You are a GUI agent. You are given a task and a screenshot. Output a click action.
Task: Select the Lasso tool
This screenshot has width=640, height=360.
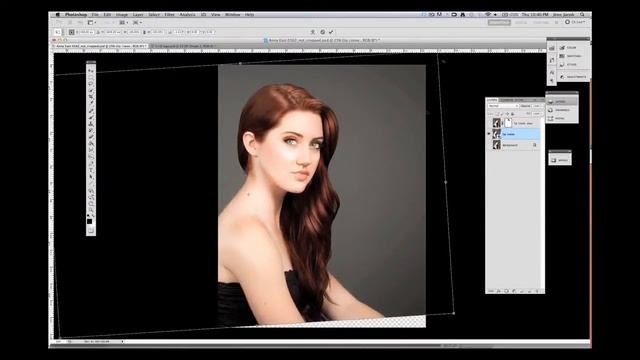(91, 84)
